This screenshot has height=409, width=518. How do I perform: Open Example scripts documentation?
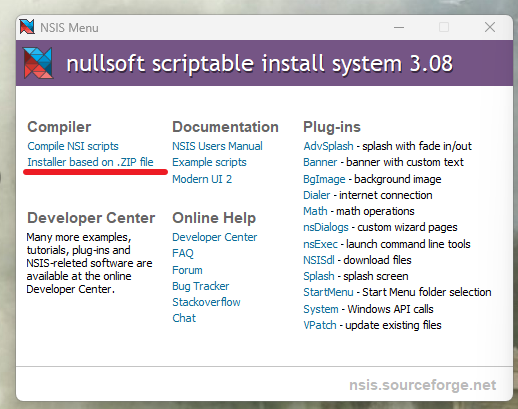tap(209, 162)
